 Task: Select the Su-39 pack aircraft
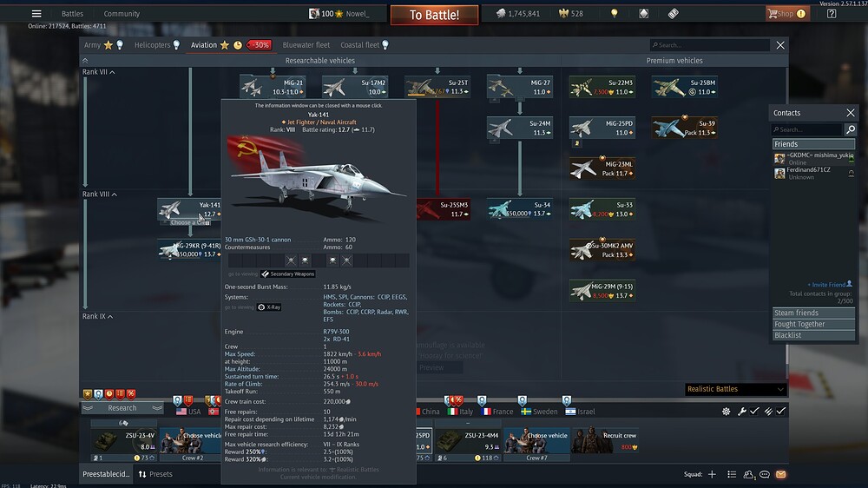pyautogui.click(x=685, y=128)
